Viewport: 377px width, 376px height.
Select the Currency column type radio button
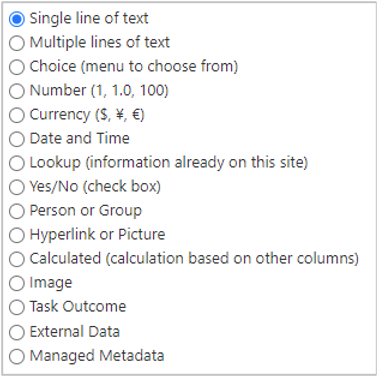point(17,115)
